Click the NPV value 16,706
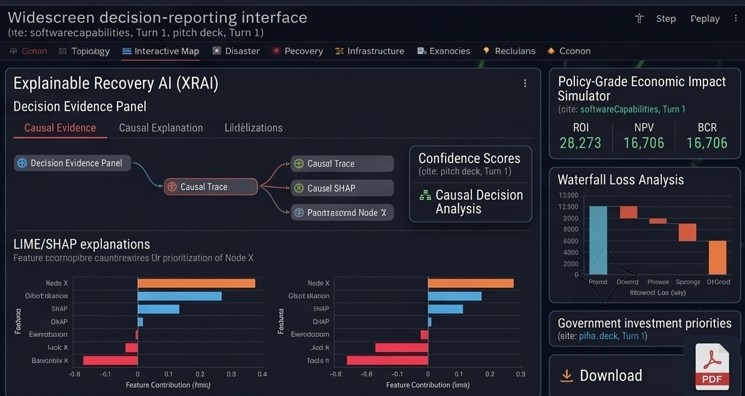 click(644, 143)
